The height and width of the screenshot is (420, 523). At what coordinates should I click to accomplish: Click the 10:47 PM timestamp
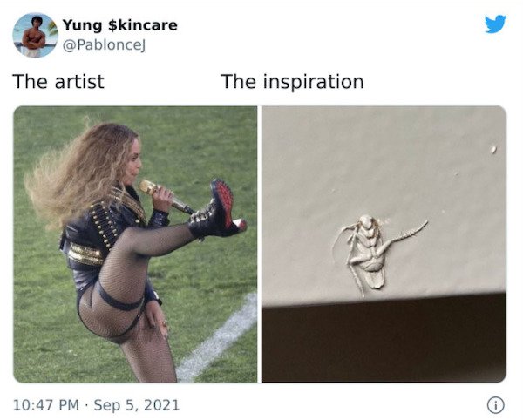(46, 405)
